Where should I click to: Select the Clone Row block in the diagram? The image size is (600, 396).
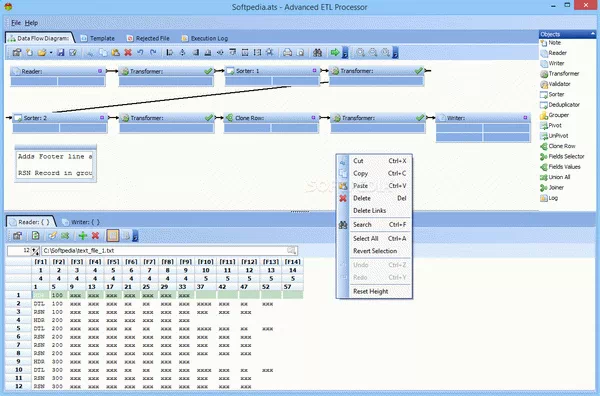[271, 123]
